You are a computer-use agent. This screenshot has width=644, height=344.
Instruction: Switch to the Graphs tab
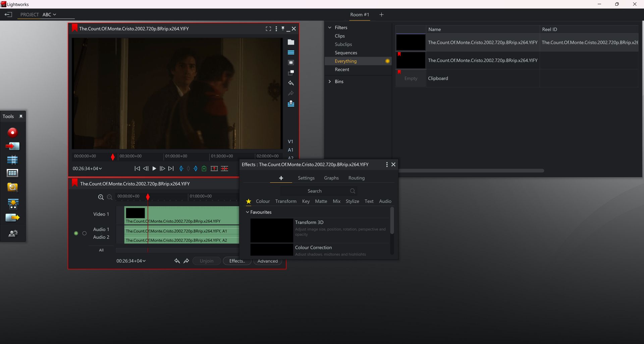331,178
